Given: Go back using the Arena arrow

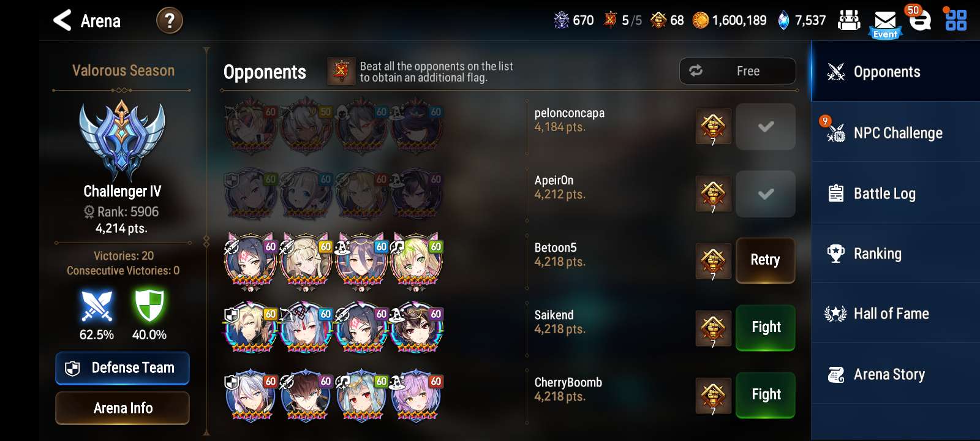Looking at the screenshot, I should (x=62, y=20).
